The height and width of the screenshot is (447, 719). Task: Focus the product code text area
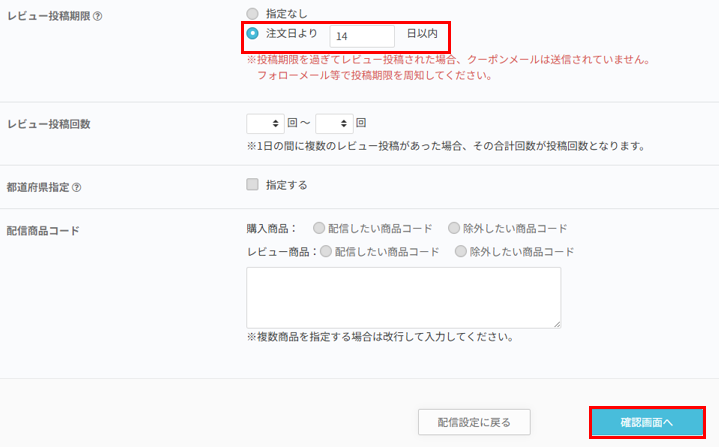tap(403, 297)
